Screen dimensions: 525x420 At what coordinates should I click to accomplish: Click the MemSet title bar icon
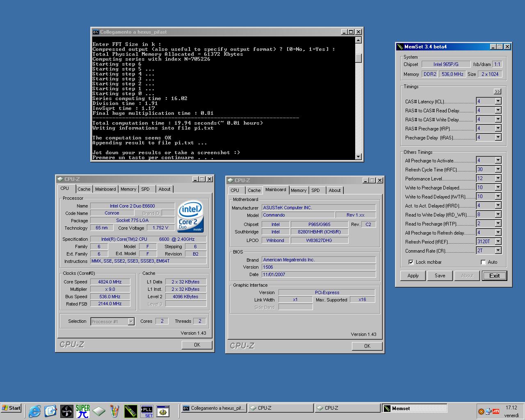pos(400,47)
